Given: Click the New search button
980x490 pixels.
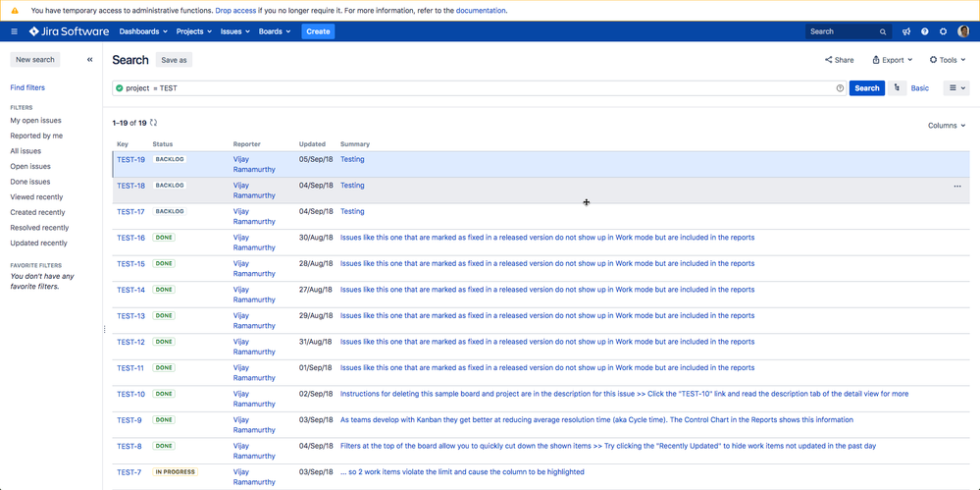Looking at the screenshot, I should tap(35, 60).
